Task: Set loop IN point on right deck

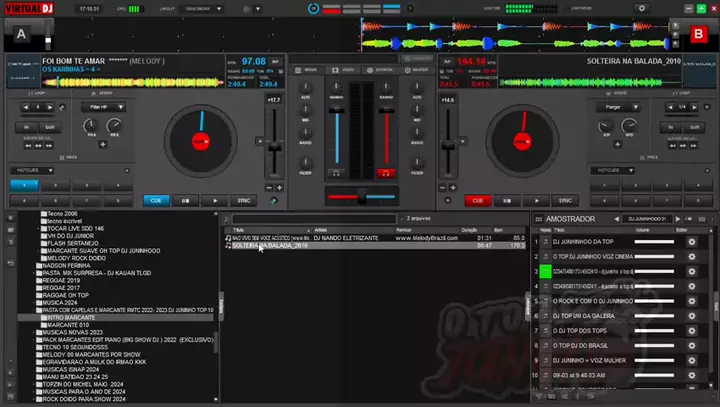Action: coord(671,127)
